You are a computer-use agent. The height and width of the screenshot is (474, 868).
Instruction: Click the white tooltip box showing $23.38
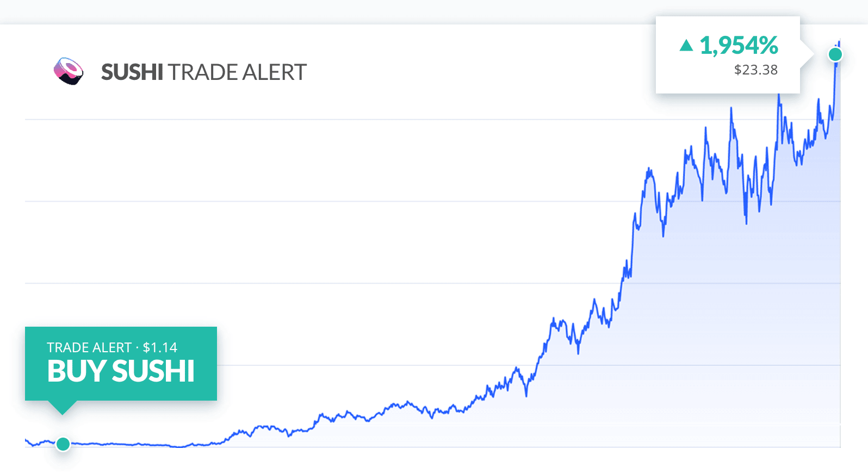pos(728,55)
